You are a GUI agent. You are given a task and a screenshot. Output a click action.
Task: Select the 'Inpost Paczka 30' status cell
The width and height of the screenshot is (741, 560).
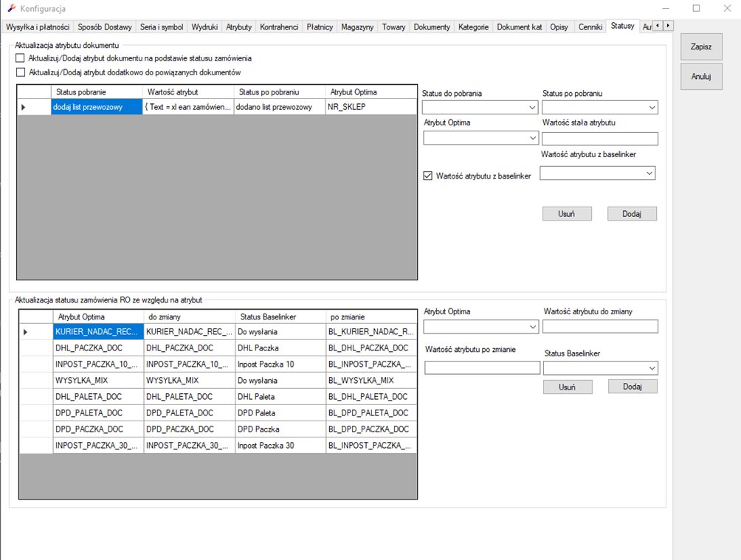[x=280, y=445]
